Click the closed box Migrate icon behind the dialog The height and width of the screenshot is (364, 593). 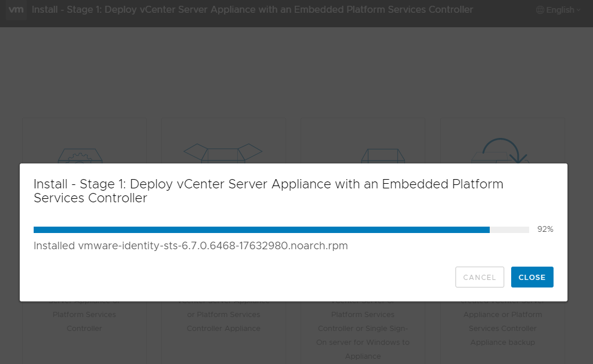click(383, 156)
